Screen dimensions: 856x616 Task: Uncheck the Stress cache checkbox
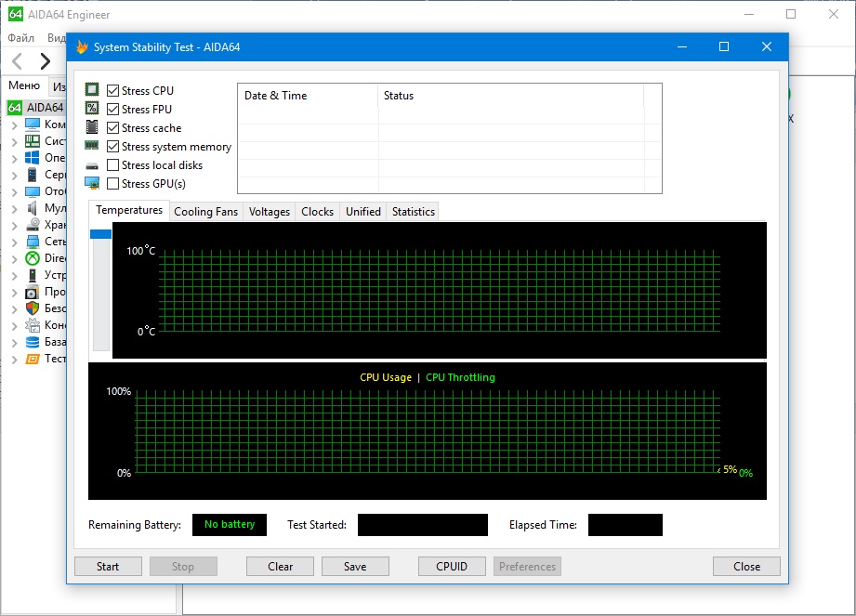113,128
